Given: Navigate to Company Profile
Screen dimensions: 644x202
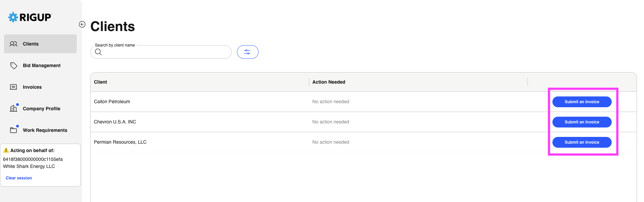Looking at the screenshot, I should (40, 109).
